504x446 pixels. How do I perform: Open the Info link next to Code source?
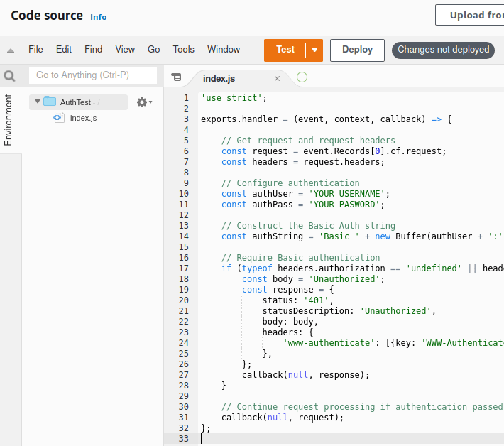99,17
